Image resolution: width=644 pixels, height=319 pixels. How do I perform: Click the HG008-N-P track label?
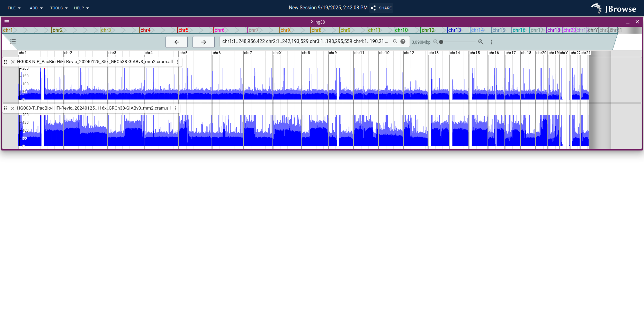tap(95, 62)
